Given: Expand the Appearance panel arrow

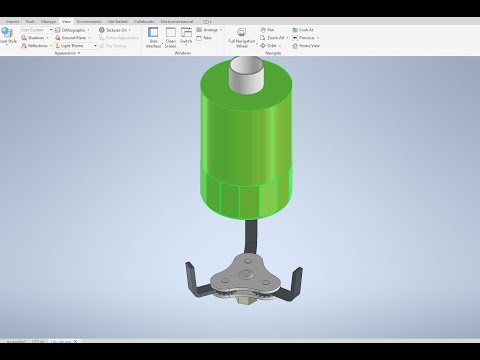Looking at the screenshot, I should [79, 53].
